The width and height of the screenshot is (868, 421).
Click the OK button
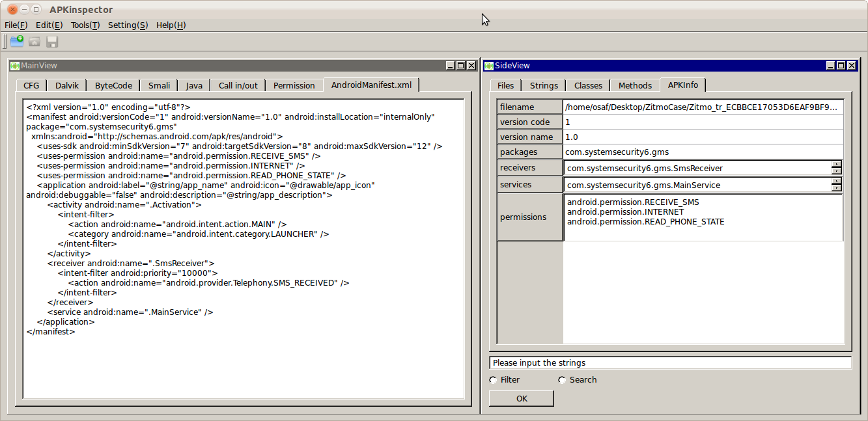(522, 398)
